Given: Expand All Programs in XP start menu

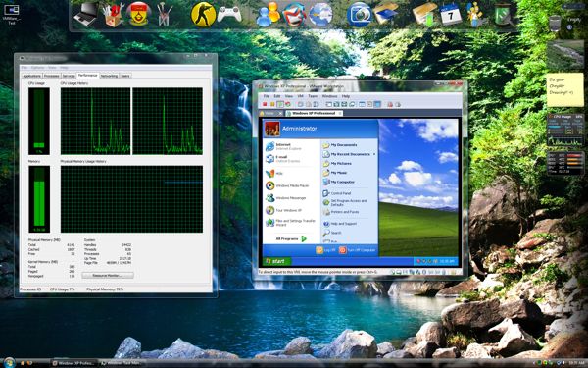Looking at the screenshot, I should [291, 238].
